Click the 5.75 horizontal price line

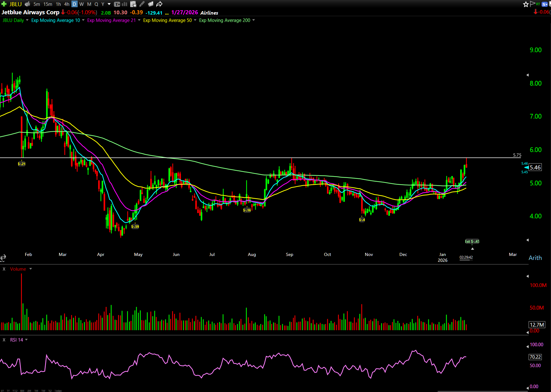click(249, 158)
